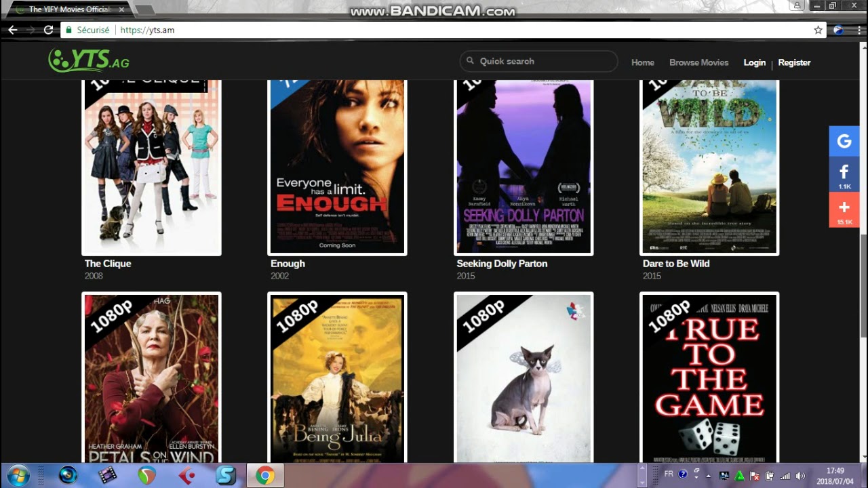Open the blue camera lens taskbar app
This screenshot has width=868, height=488.
click(68, 475)
